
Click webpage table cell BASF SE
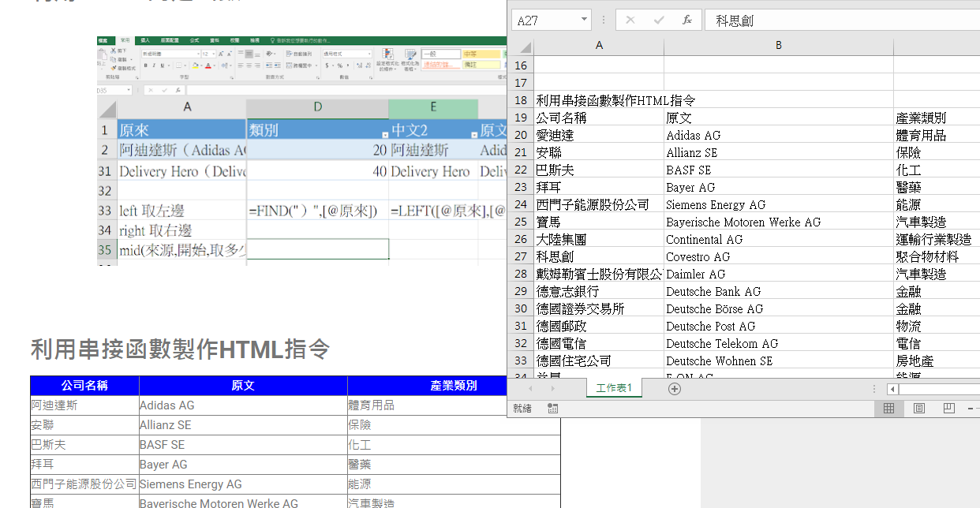pos(243,445)
